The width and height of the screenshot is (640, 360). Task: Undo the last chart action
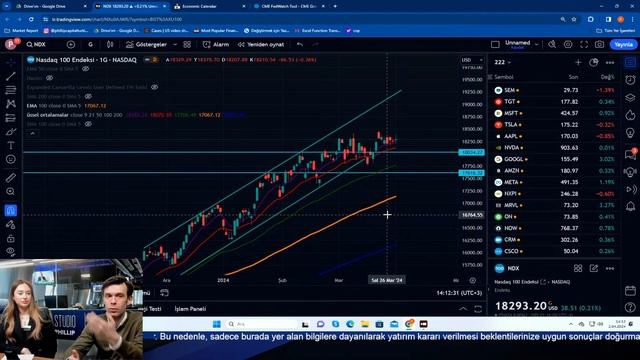click(x=300, y=44)
